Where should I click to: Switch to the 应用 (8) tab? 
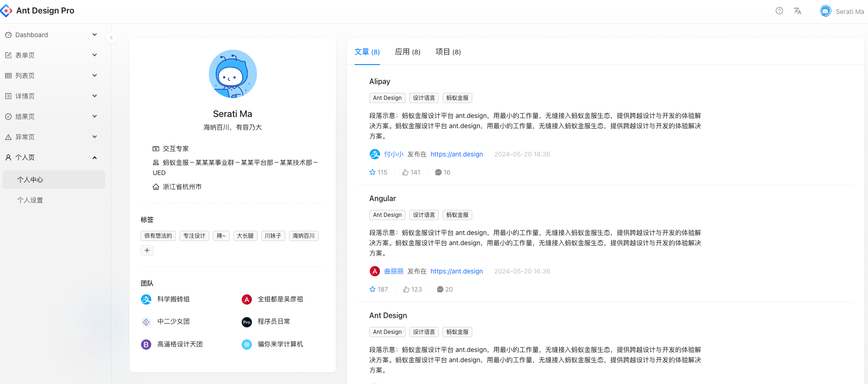pyautogui.click(x=407, y=52)
